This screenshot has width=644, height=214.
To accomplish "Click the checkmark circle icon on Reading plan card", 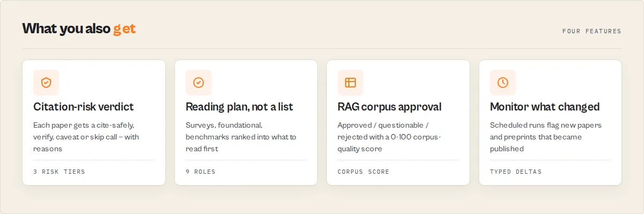I will pyautogui.click(x=199, y=83).
